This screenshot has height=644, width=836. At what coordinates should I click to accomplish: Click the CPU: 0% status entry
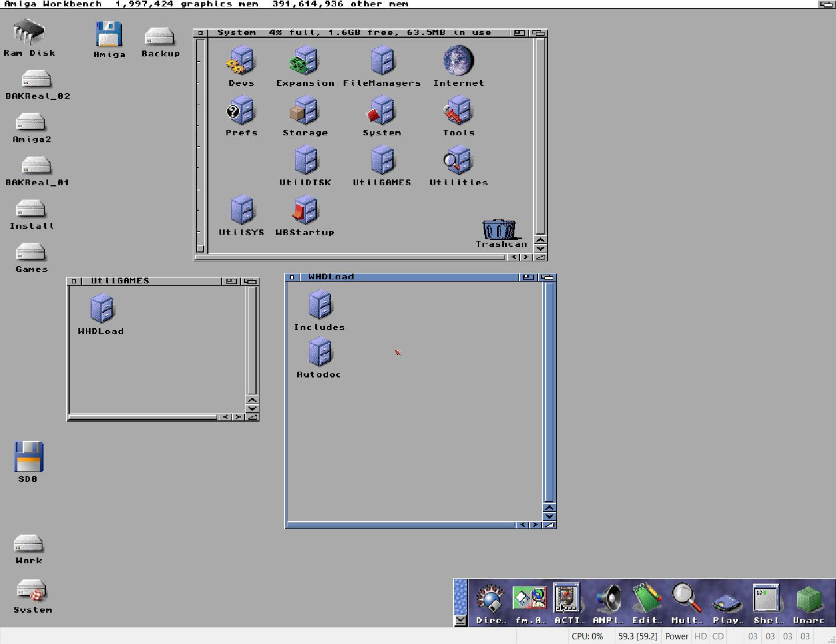click(x=588, y=636)
